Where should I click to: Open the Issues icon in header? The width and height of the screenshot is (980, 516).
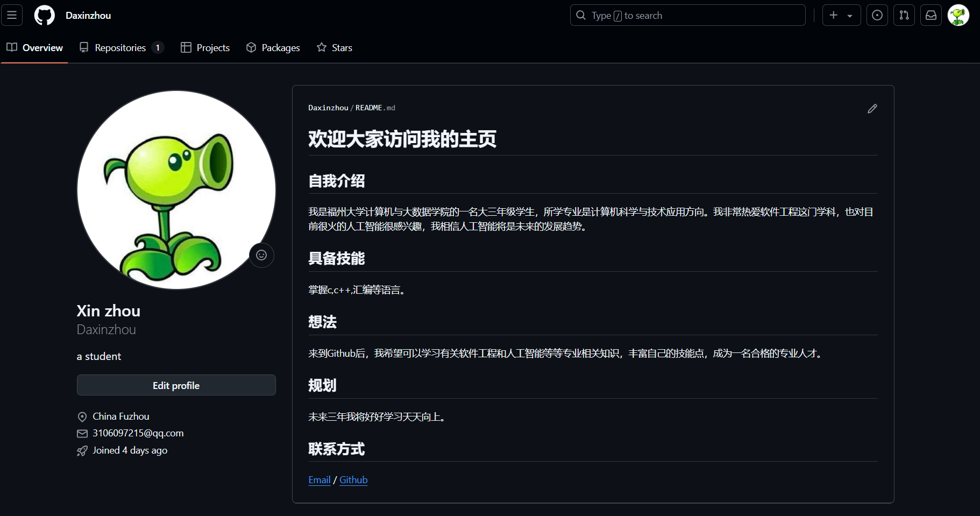point(877,16)
